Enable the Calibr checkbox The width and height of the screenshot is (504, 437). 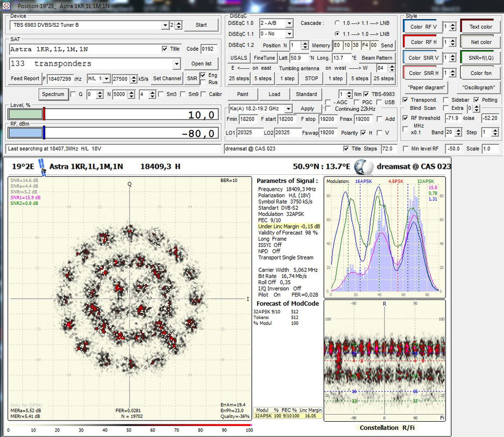(204, 94)
